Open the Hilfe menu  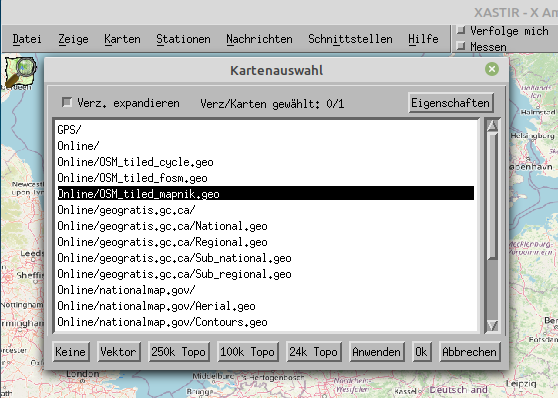click(x=423, y=39)
